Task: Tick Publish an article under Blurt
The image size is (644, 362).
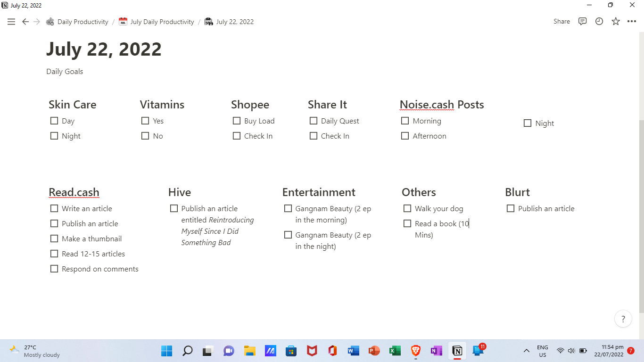Action: point(511,208)
